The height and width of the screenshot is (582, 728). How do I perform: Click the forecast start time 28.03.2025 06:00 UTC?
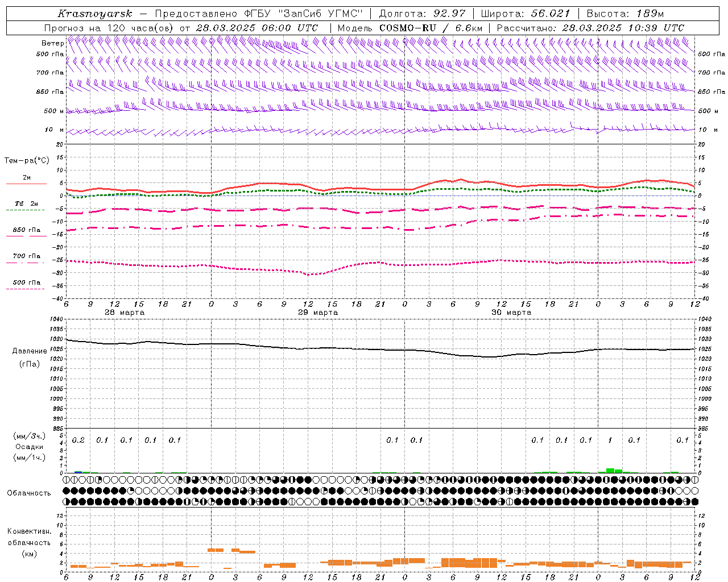(257, 28)
